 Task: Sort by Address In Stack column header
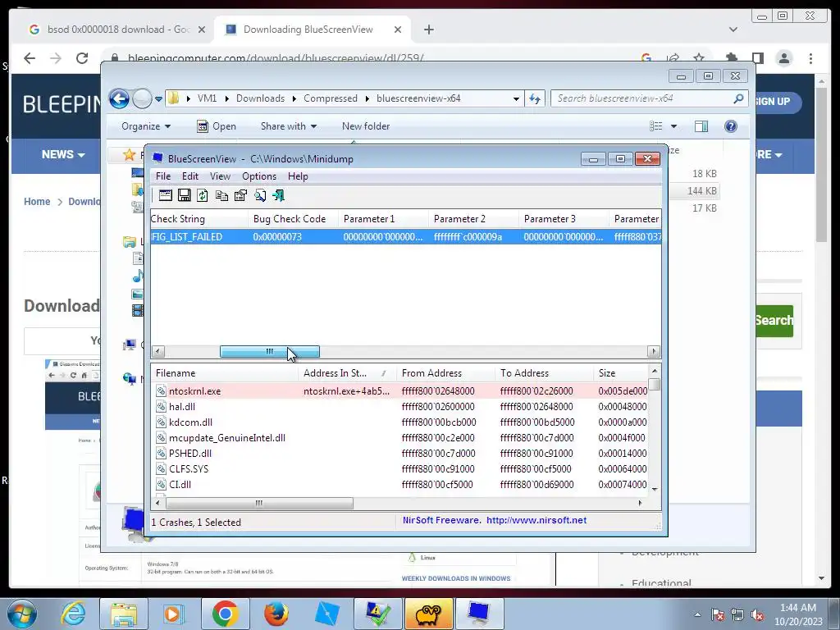348,373
